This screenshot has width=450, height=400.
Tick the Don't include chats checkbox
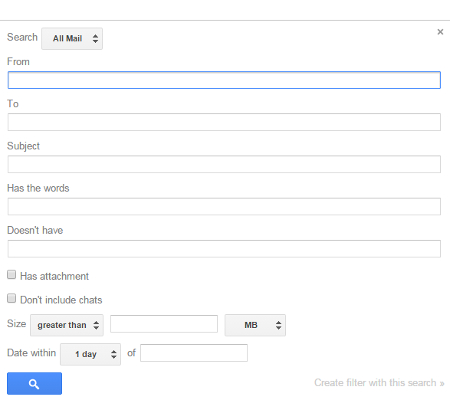click(12, 298)
